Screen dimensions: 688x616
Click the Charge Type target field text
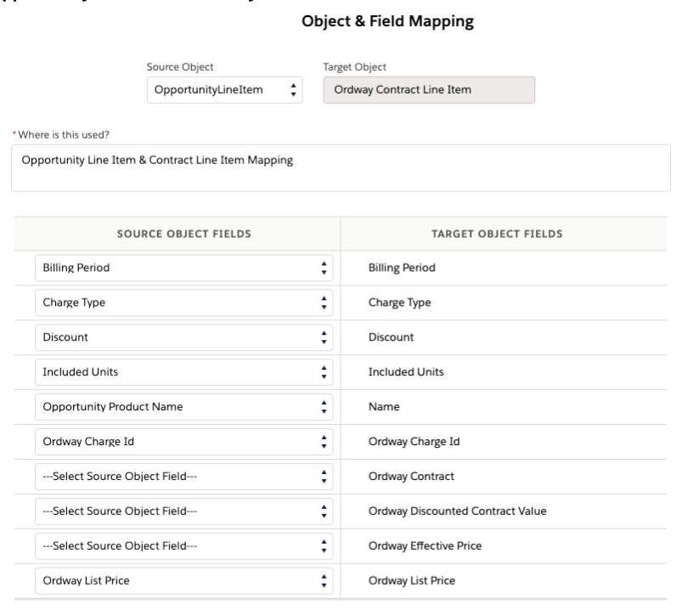(x=400, y=302)
